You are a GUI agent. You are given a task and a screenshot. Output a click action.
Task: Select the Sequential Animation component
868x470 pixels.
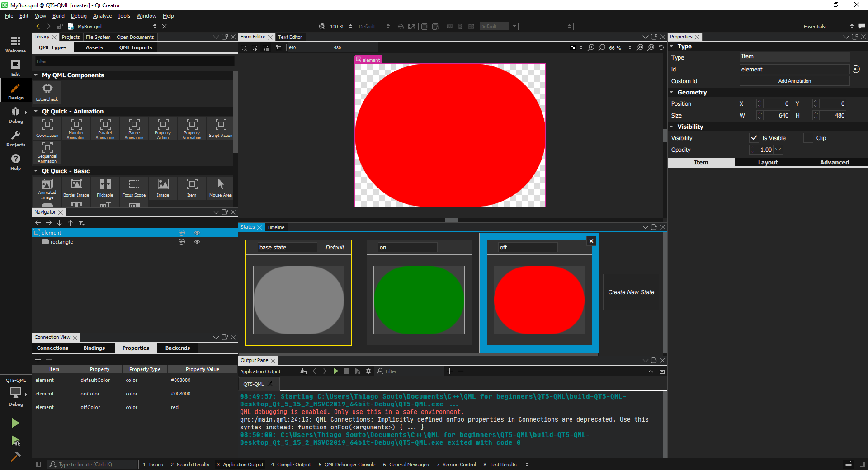pos(47,152)
